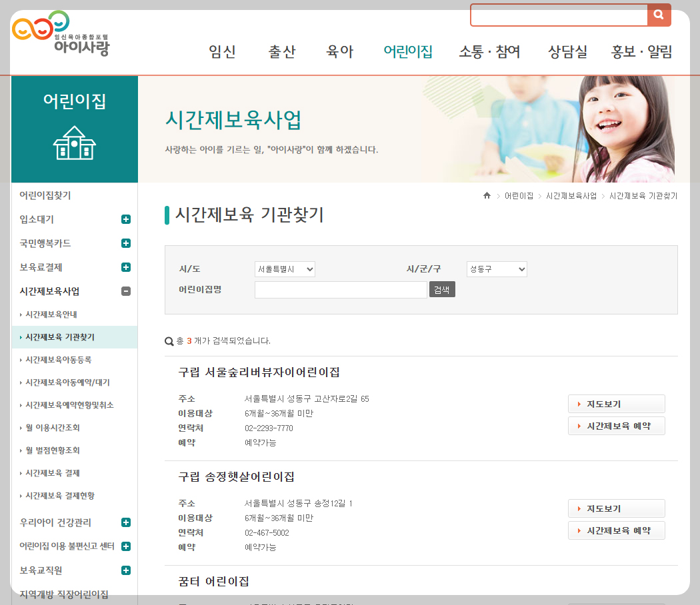Open the 시/군/구 dropdown showing 성동구

(x=497, y=269)
